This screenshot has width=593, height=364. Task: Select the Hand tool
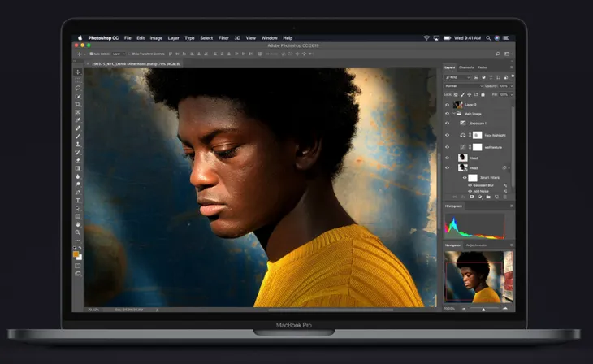click(78, 224)
